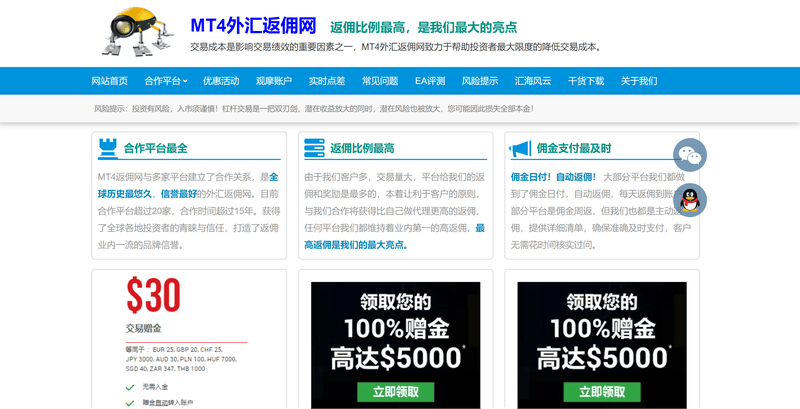Expand the 合作平台 dropdown menu
The image size is (800, 409).
point(166,81)
